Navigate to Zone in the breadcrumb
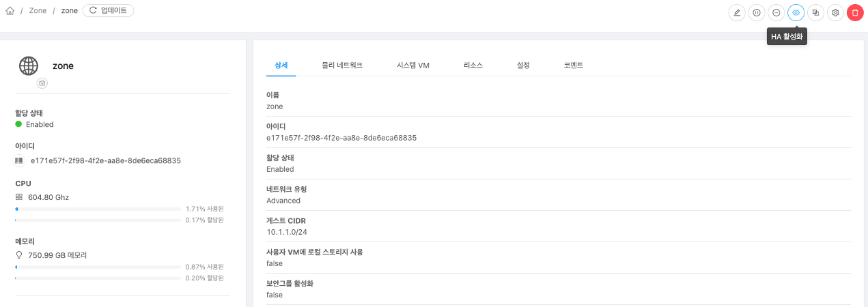This screenshot has height=307, width=868. click(x=38, y=11)
